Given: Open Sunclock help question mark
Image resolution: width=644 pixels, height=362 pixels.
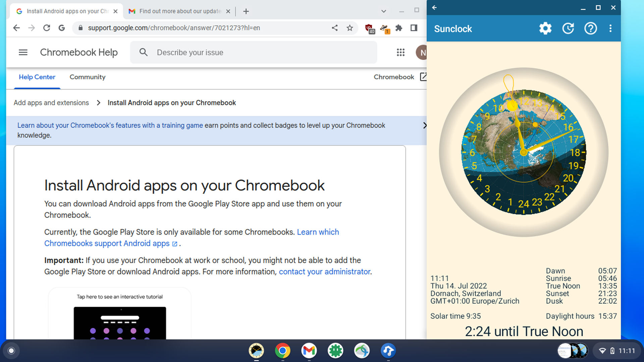Looking at the screenshot, I should 590,28.
